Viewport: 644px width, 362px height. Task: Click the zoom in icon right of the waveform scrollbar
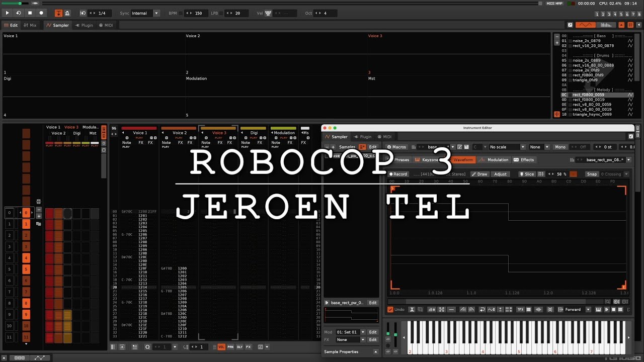click(617, 302)
